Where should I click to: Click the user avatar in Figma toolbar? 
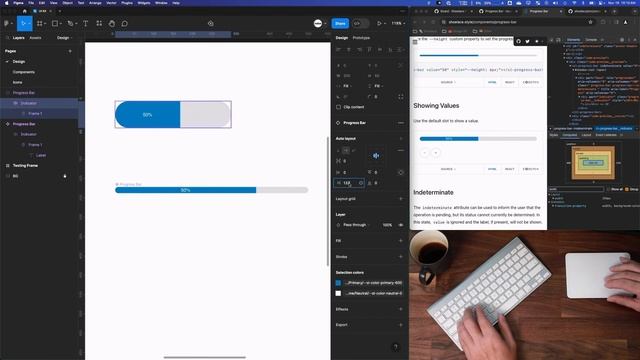coord(318,23)
